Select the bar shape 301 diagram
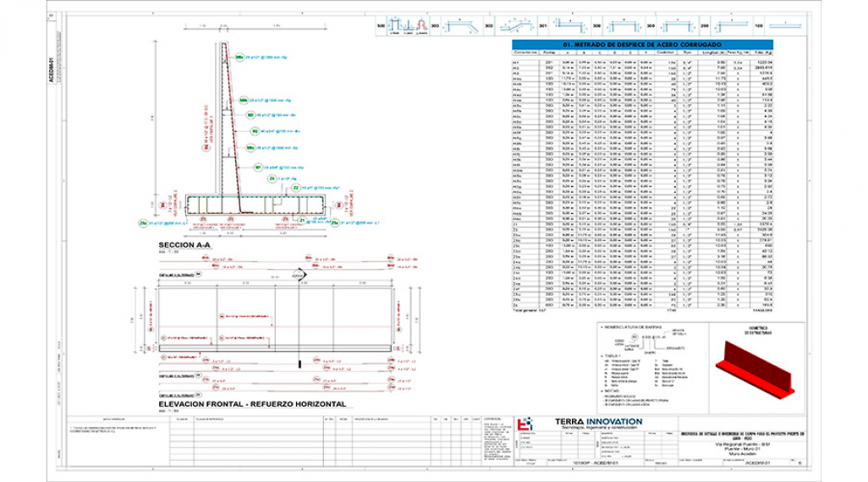Image resolution: width=868 pixels, height=482 pixels. pos(569,26)
